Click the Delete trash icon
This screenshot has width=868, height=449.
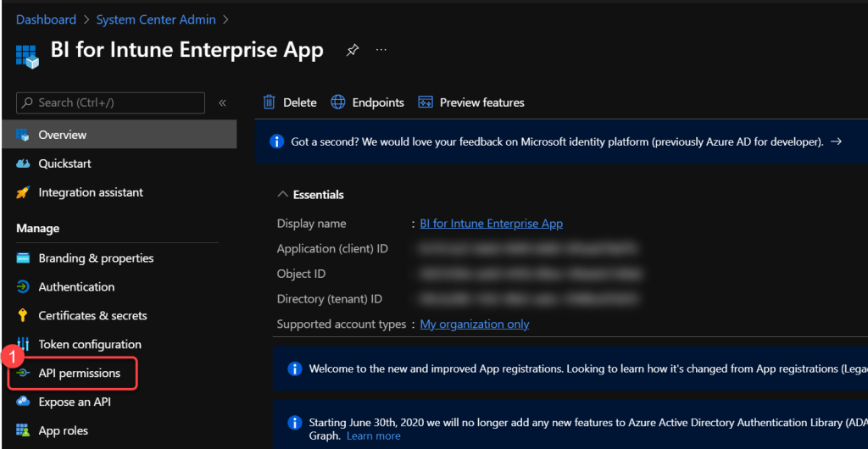pyautogui.click(x=270, y=103)
